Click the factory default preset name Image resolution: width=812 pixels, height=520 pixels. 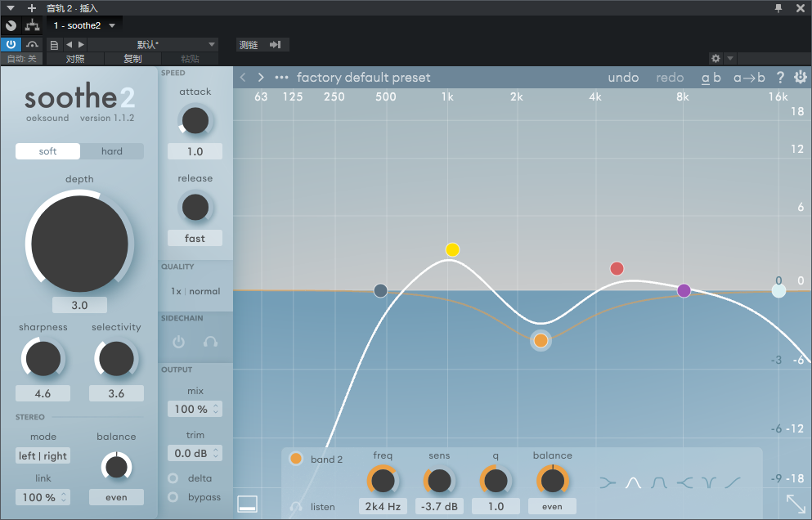[364, 78]
